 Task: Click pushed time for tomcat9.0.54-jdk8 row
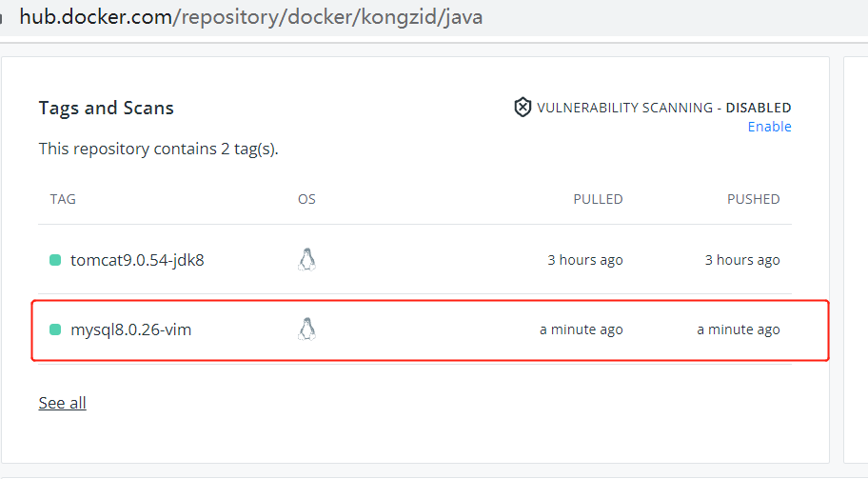tap(741, 260)
